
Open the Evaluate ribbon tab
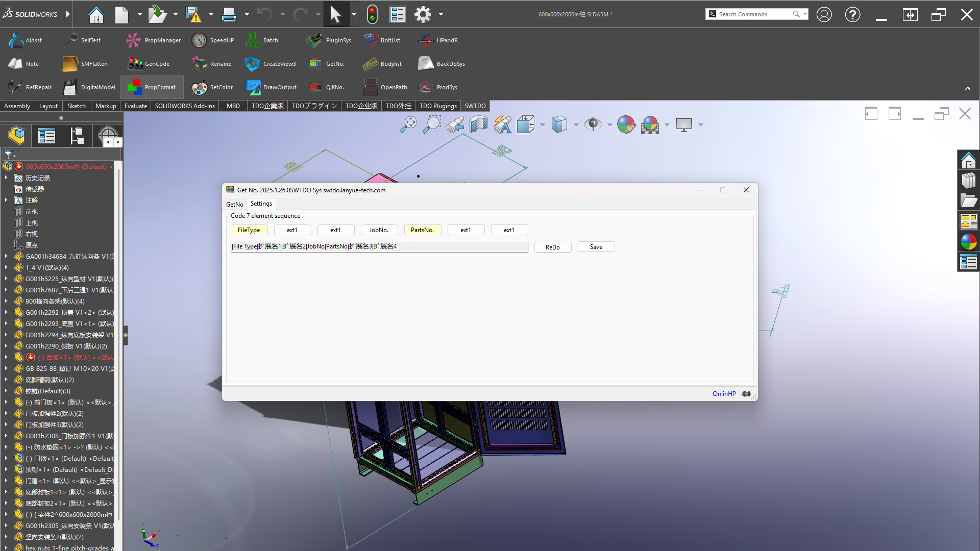[136, 106]
